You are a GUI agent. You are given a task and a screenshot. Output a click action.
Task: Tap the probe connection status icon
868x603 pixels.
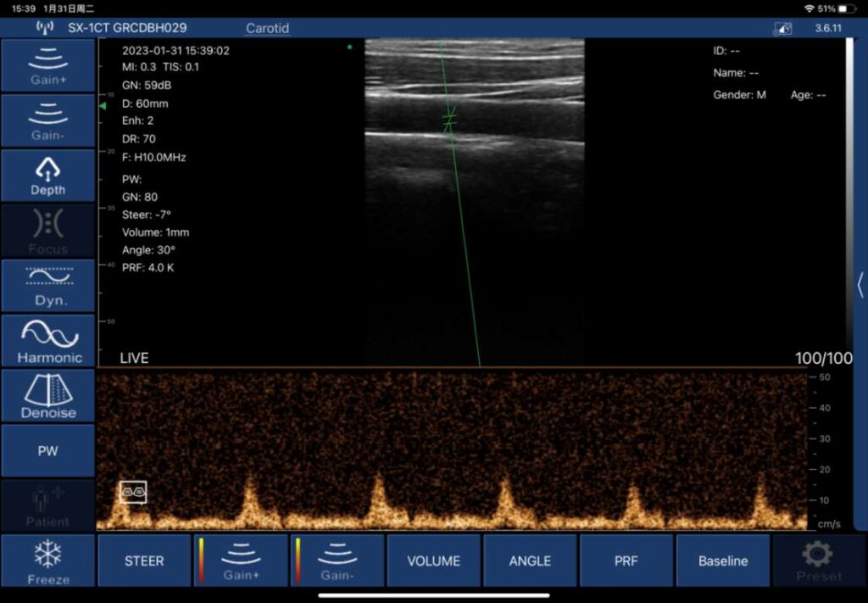782,28
